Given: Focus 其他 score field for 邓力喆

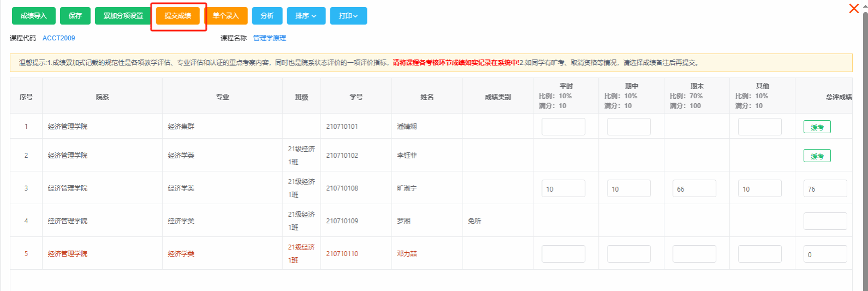Looking at the screenshot, I should 760,254.
